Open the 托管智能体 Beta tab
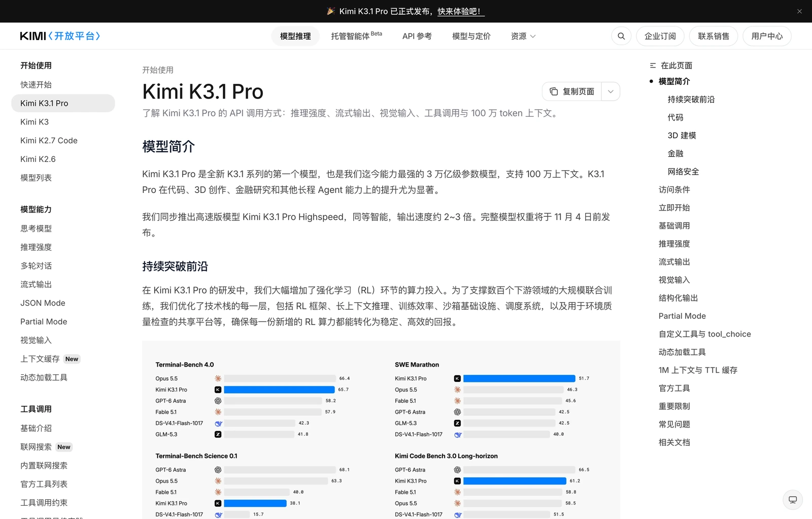The image size is (812, 519). tap(356, 36)
